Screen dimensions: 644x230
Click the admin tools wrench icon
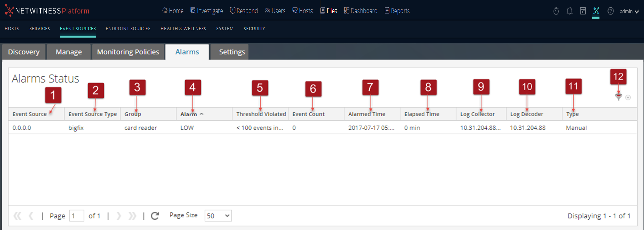click(x=596, y=11)
